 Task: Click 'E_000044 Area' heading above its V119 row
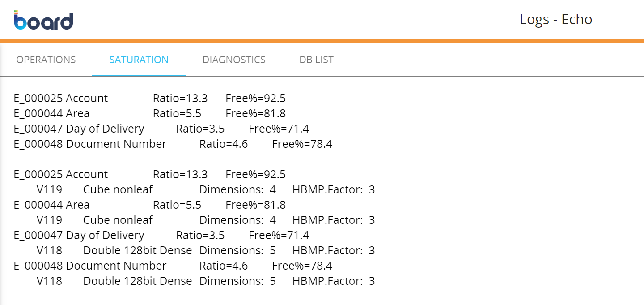tap(51, 205)
